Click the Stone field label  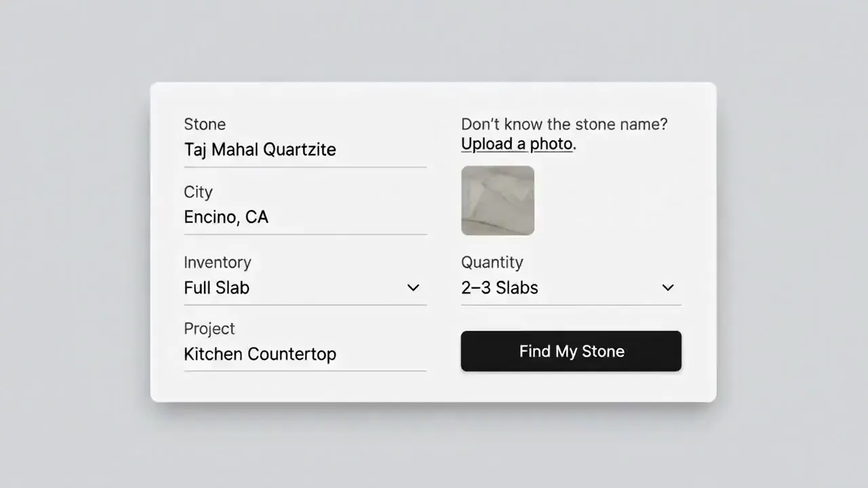pos(205,124)
